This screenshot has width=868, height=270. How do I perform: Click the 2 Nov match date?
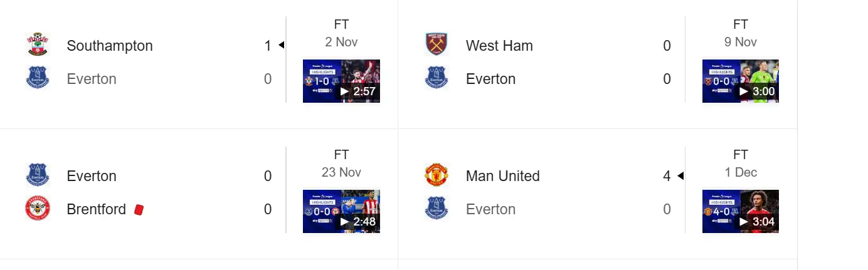[x=341, y=42]
